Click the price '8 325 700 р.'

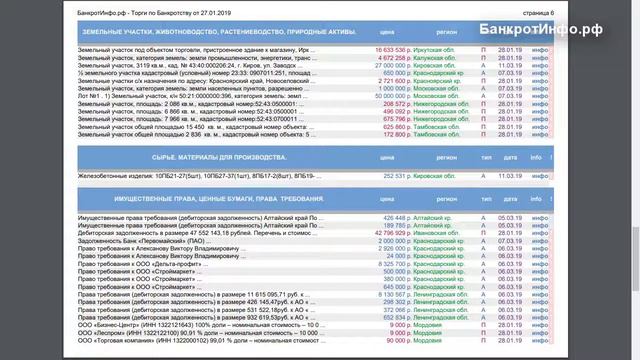point(395,264)
